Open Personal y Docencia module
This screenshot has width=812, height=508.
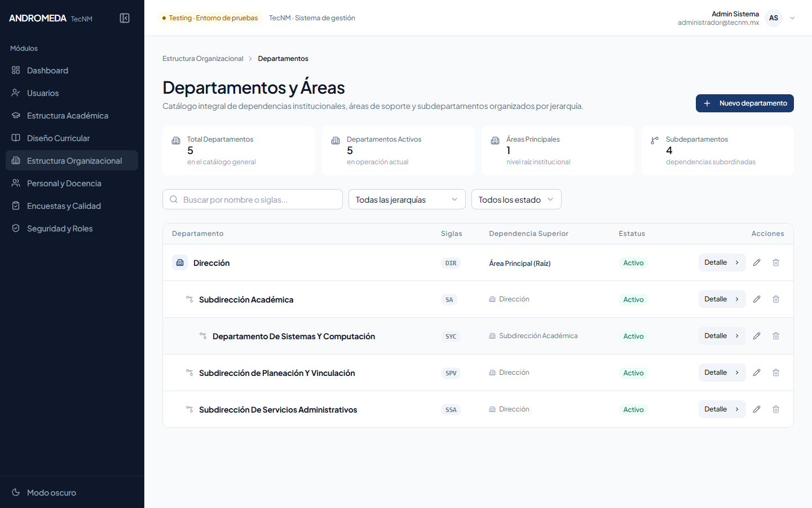pyautogui.click(x=72, y=183)
